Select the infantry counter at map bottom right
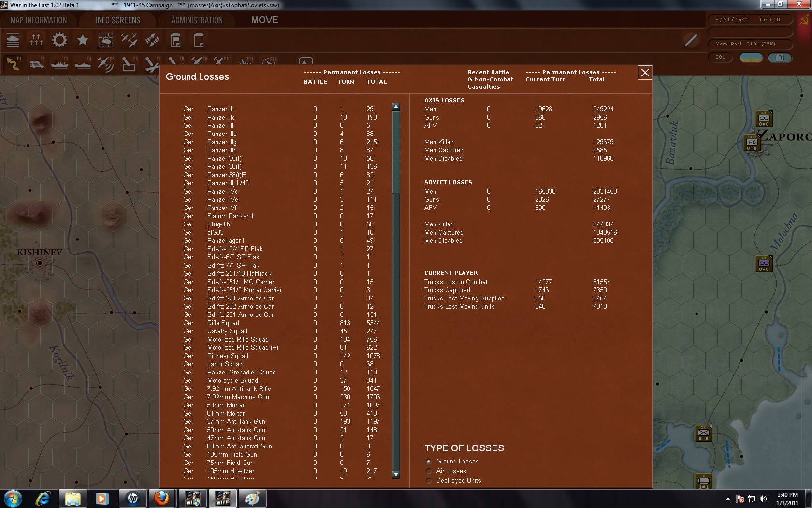Viewport: 812px width, 508px height. point(704,433)
